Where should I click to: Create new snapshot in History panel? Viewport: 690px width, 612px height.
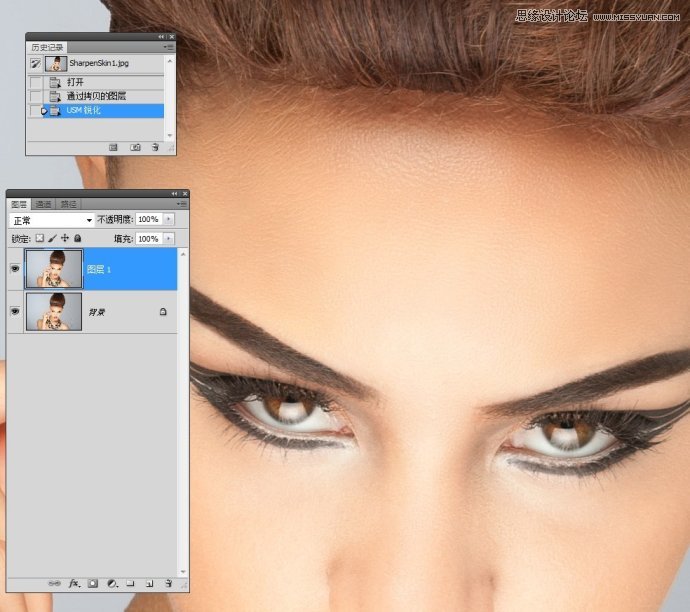135,147
